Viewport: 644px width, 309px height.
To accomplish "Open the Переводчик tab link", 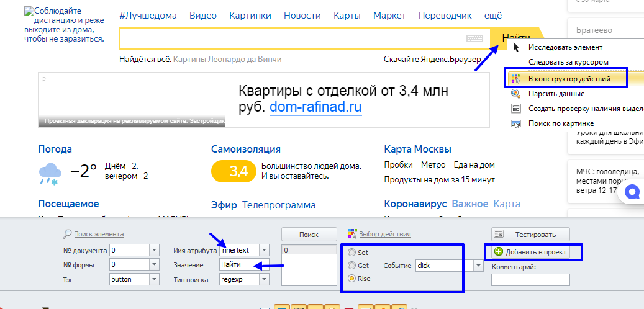I will pos(445,16).
